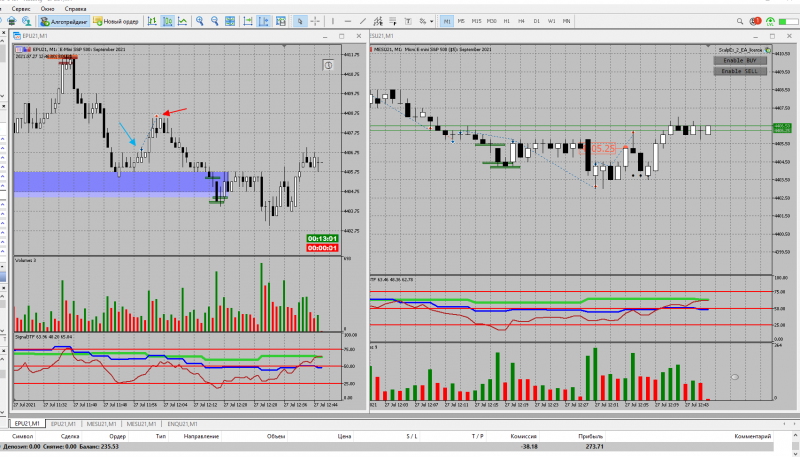Sort table by Комментарий column

(x=753, y=437)
